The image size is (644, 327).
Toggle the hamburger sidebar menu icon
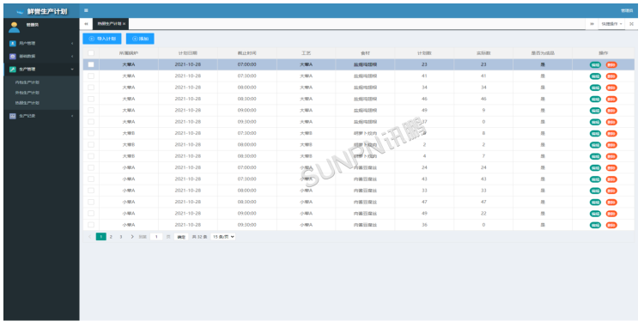(86, 10)
